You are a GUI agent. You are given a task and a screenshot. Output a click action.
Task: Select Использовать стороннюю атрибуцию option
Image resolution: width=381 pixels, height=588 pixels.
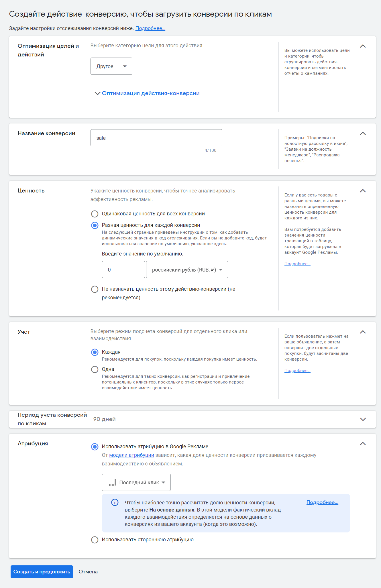pos(95,540)
